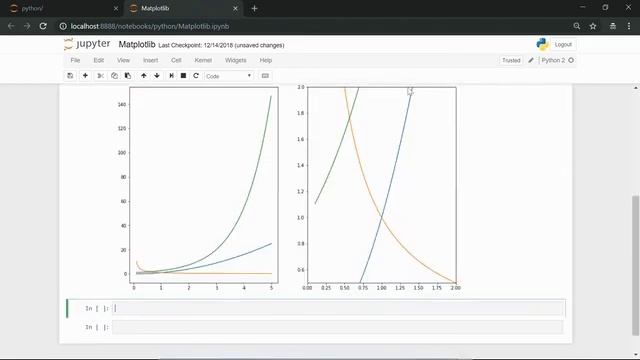Click the left subplot with exponential curve
Viewport: 640px width, 360px height.
pyautogui.click(x=204, y=185)
